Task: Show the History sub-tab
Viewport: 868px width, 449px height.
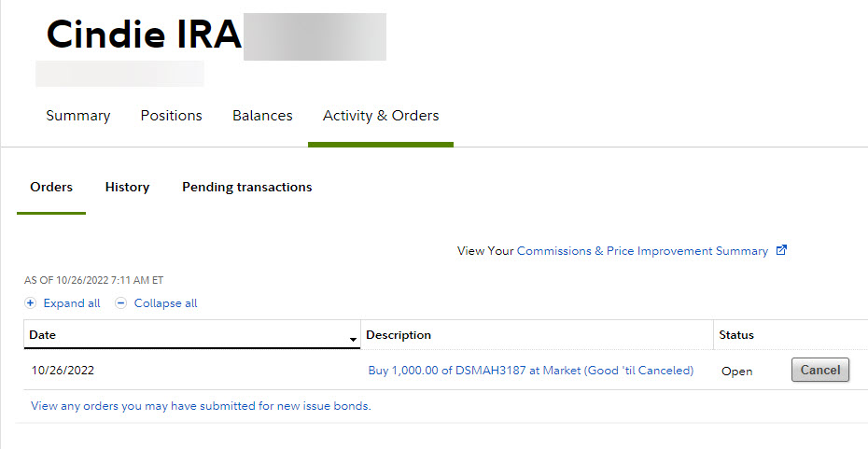Action: (x=127, y=187)
